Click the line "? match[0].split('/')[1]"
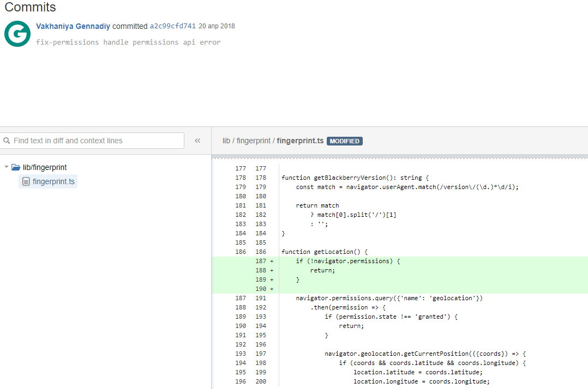588x389 pixels. coord(353,215)
